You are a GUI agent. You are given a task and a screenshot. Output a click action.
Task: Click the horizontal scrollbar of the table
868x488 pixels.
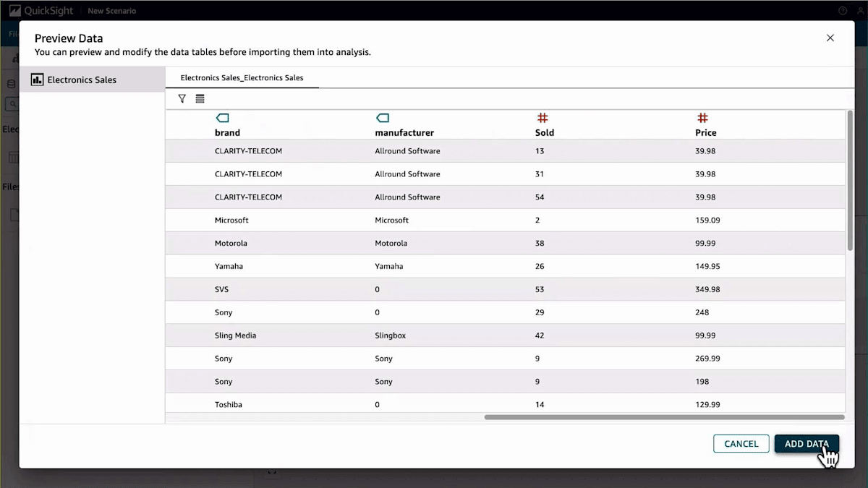tap(664, 417)
